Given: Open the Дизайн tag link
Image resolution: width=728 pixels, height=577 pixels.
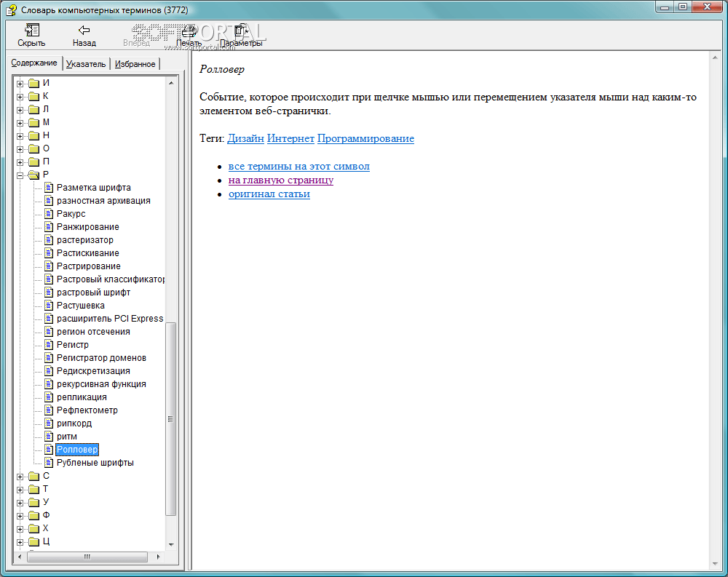Looking at the screenshot, I should [245, 138].
